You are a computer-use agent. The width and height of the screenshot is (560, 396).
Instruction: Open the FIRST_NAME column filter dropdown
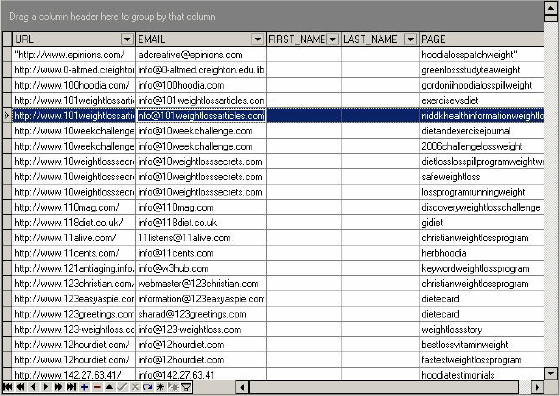(x=333, y=39)
